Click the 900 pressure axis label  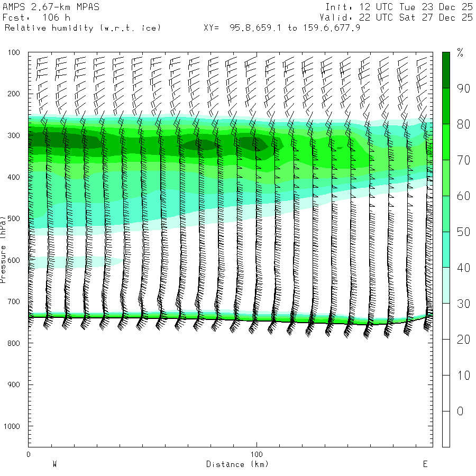[x=14, y=385]
